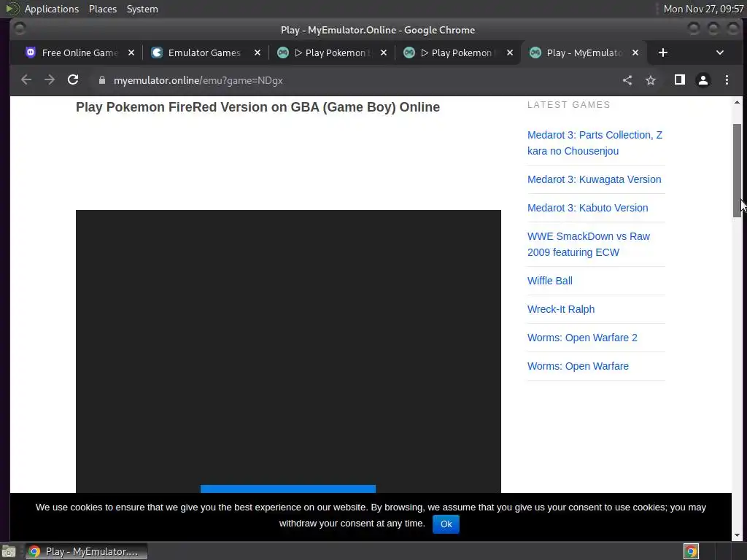
Task: Open Medarot 3: Kabuto Version link
Action: 587,208
